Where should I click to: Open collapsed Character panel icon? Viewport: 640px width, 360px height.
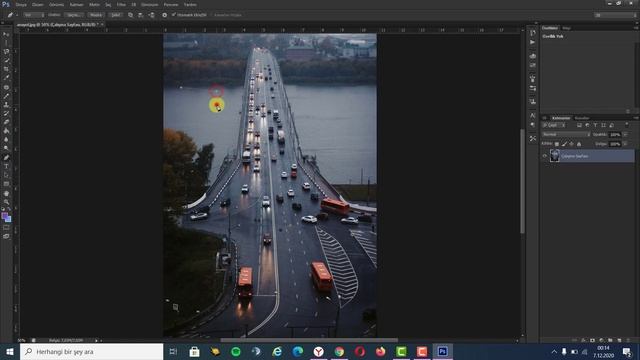click(533, 116)
